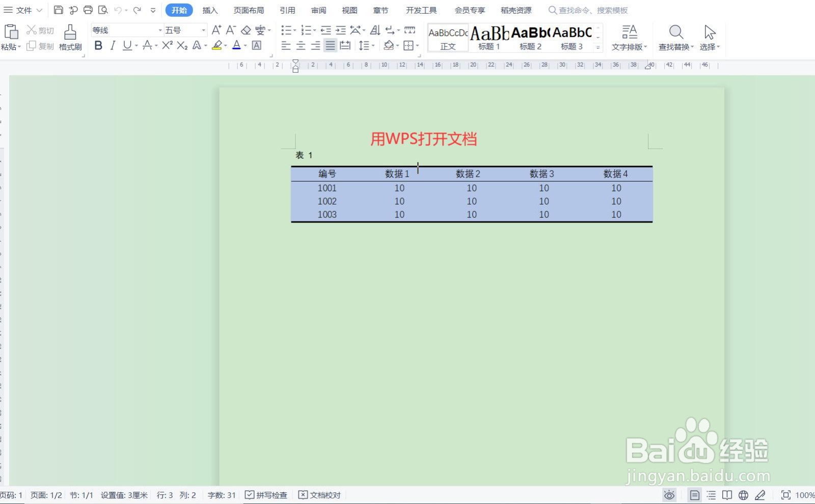Clear formatting with the eraser icon
Viewport: 815px width, 504px height.
tap(246, 30)
